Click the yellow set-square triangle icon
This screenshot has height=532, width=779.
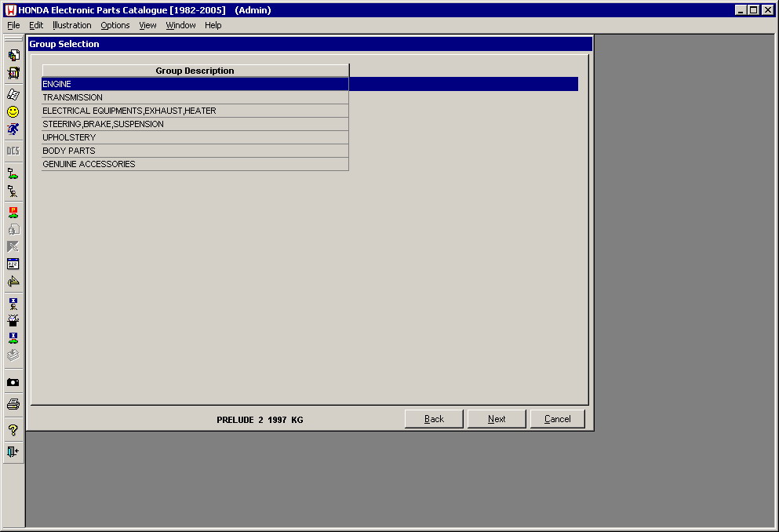click(x=13, y=282)
